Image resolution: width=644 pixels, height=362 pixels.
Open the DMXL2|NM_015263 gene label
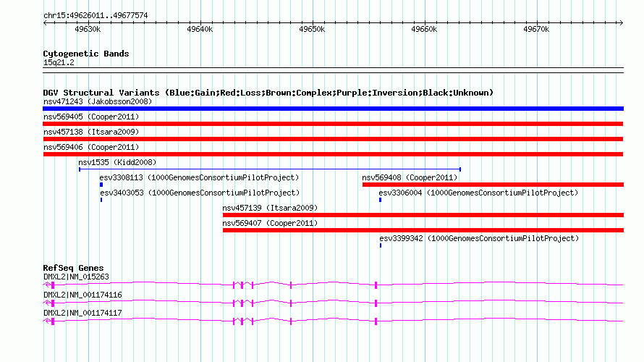click(x=77, y=277)
